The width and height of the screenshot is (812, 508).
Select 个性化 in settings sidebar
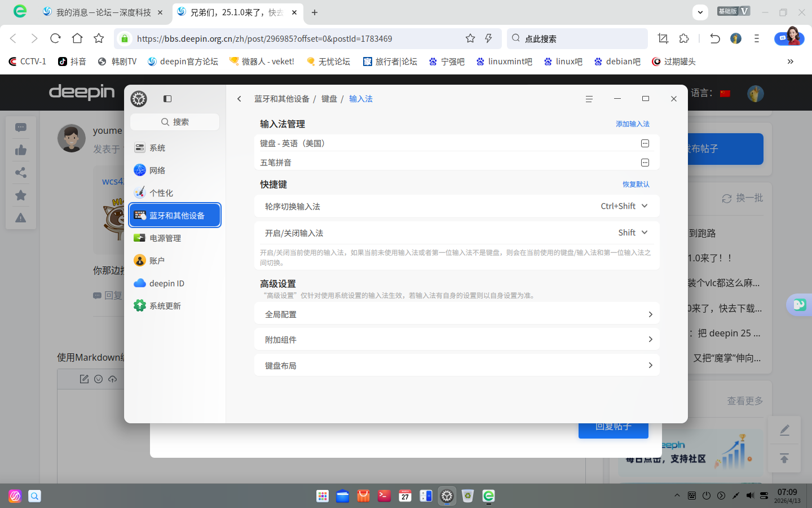tap(175, 193)
